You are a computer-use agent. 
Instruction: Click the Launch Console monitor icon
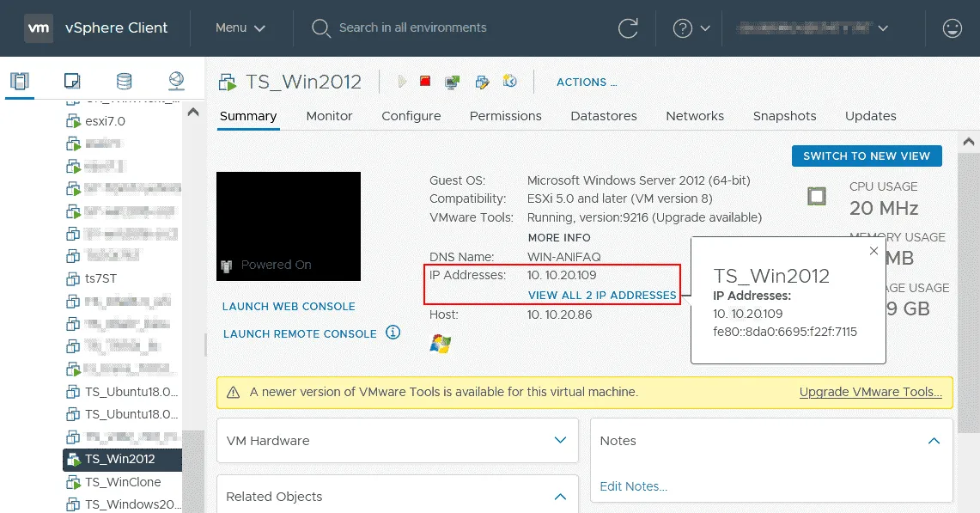pos(452,82)
